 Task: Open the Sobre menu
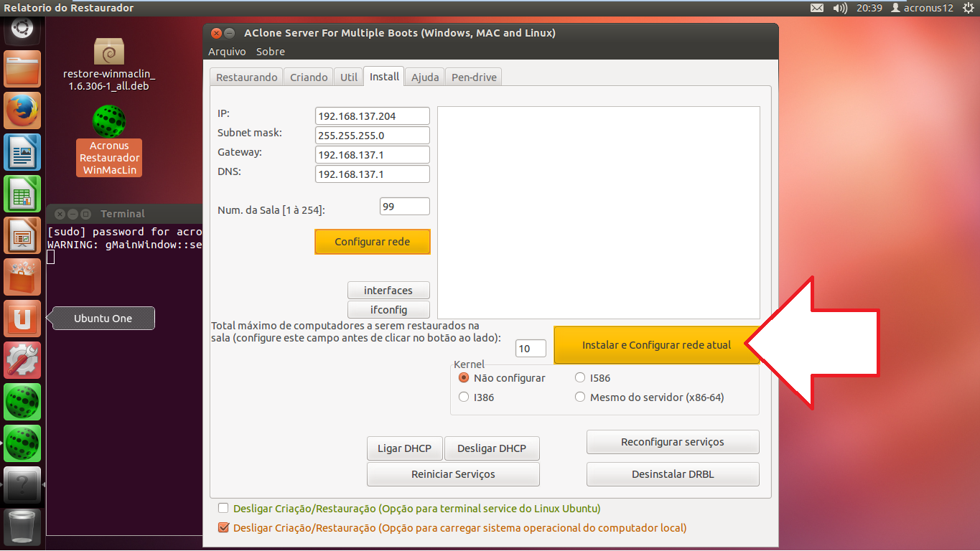tap(271, 52)
